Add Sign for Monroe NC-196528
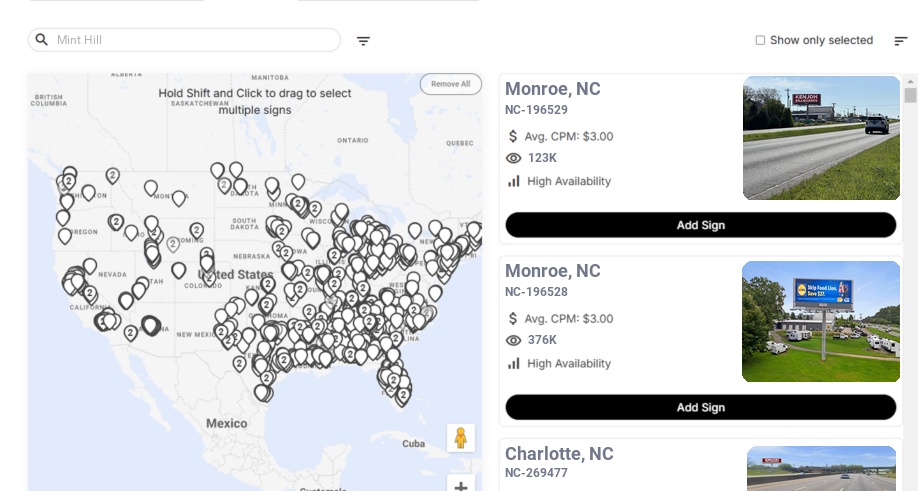 click(700, 407)
